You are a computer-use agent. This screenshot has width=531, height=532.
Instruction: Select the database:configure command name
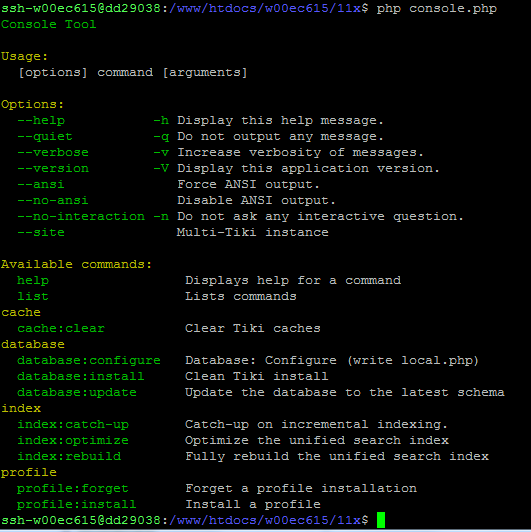(x=89, y=360)
